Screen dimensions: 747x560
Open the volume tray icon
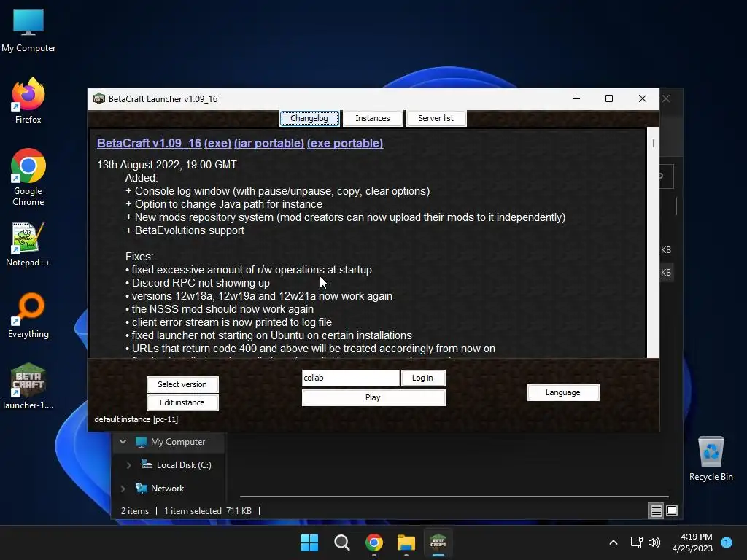[654, 542]
